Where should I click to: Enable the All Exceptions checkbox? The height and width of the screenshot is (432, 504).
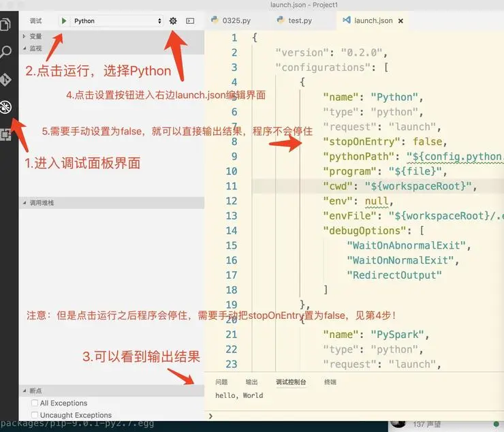(35, 403)
